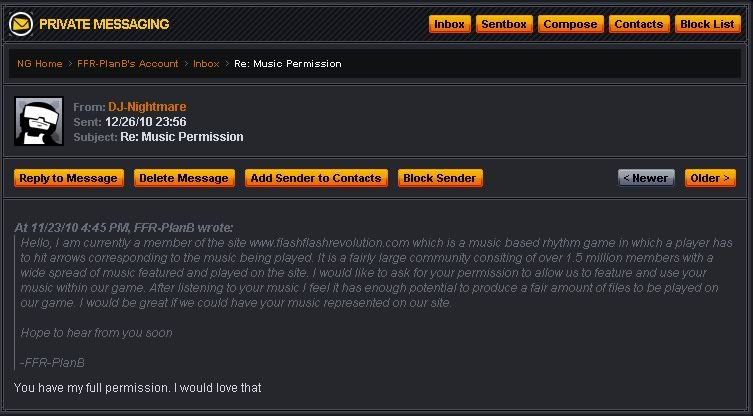
Task: Open the Inbox tab button
Action: tap(449, 24)
